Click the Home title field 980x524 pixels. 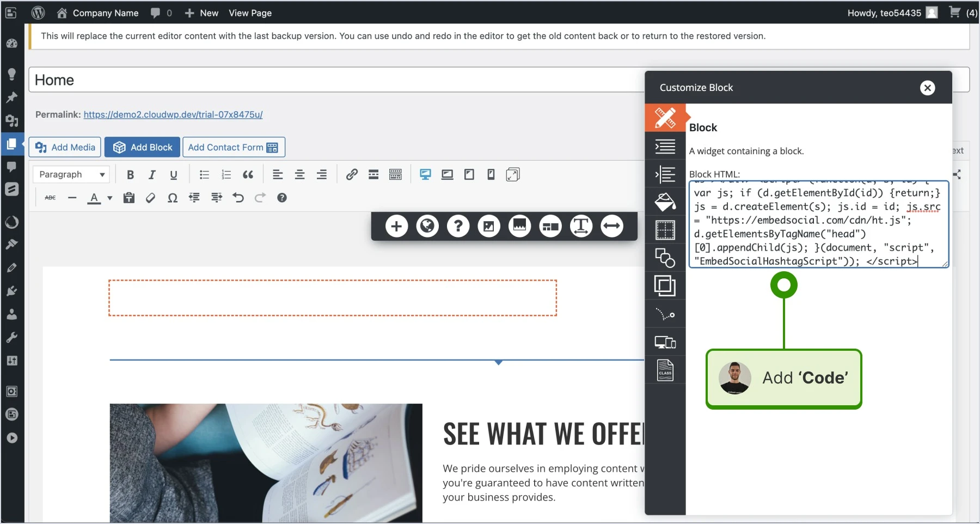pos(336,80)
